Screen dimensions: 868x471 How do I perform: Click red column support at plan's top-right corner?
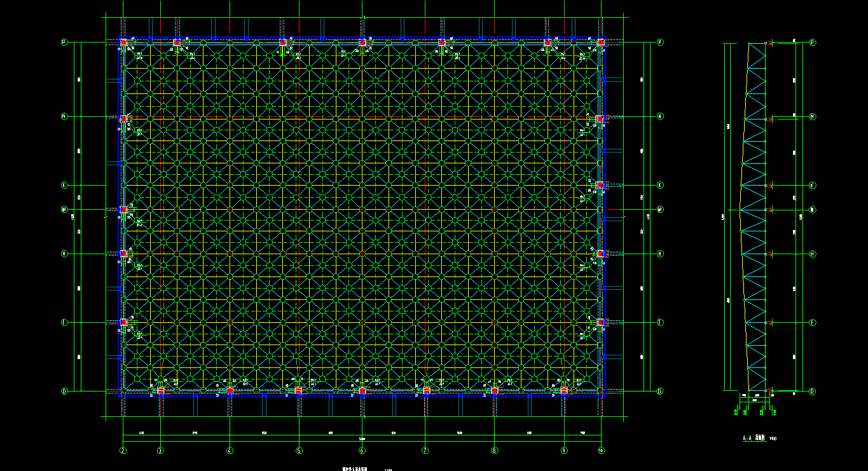(x=600, y=43)
